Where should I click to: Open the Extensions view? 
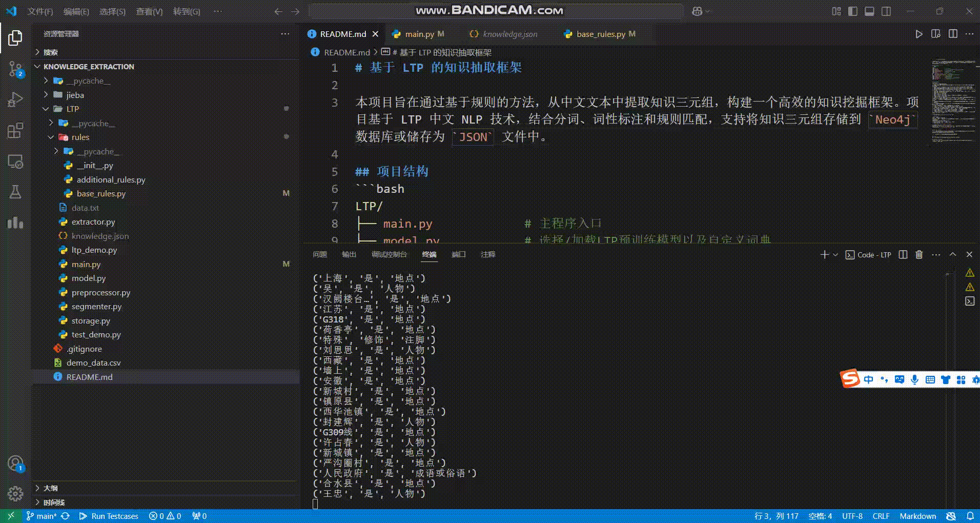15,130
